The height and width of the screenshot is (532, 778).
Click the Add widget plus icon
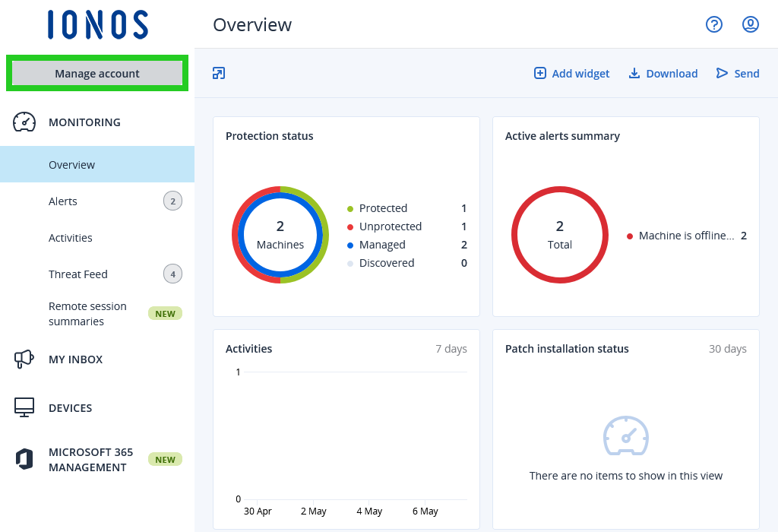tap(540, 74)
